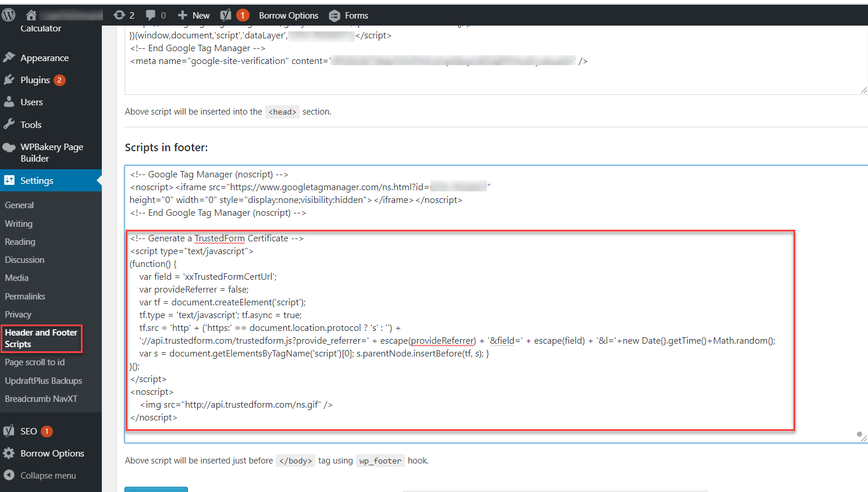The width and height of the screenshot is (868, 492).
Task: Grab the footer textarea resize handle
Action: coord(863,439)
